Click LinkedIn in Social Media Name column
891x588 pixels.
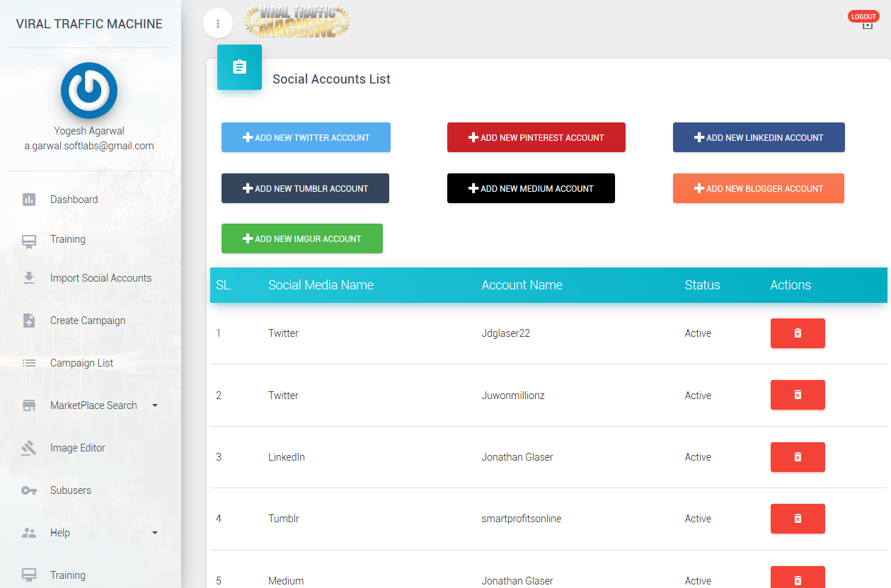click(x=287, y=457)
